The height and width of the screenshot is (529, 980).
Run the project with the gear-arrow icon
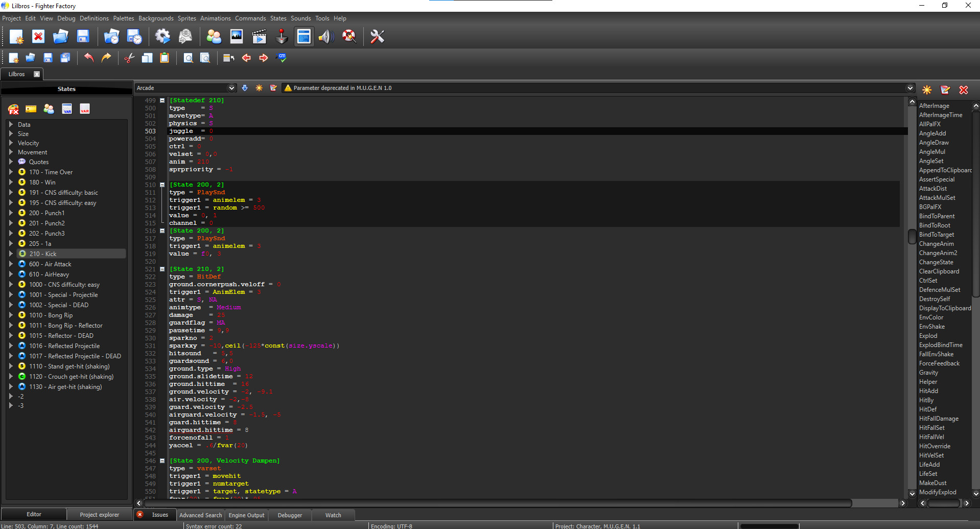[162, 36]
